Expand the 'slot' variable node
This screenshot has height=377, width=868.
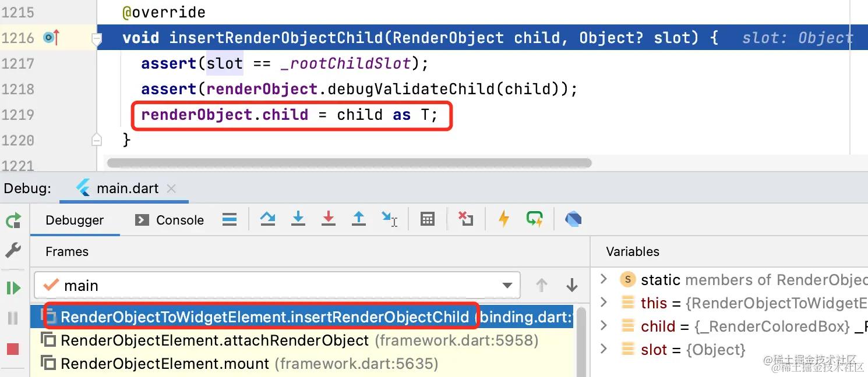[604, 349]
